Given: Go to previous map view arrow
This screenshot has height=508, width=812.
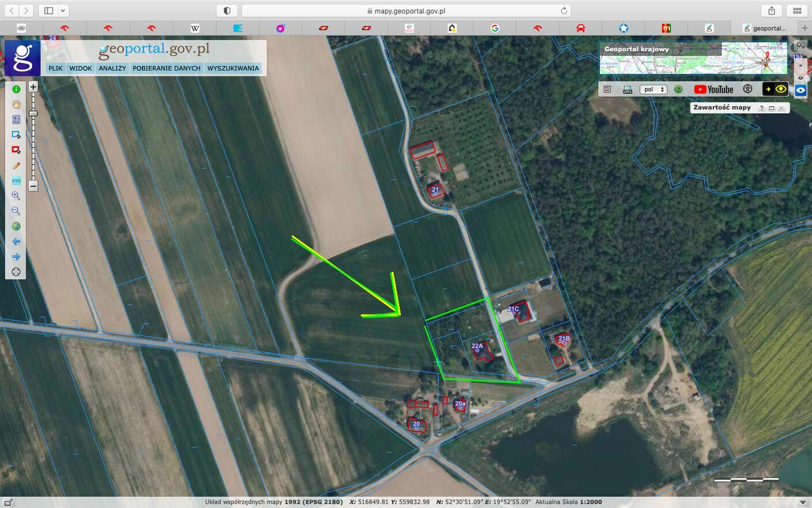Looking at the screenshot, I should point(16,241).
